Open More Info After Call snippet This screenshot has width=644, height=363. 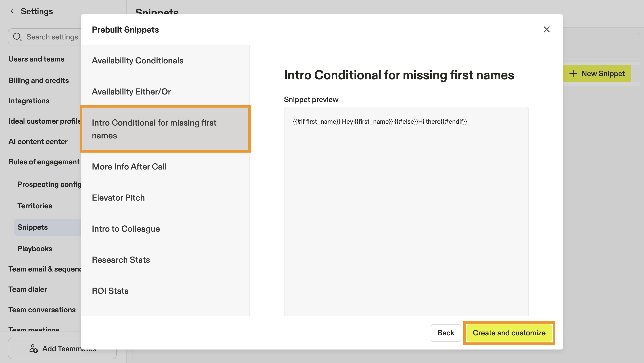coord(129,167)
